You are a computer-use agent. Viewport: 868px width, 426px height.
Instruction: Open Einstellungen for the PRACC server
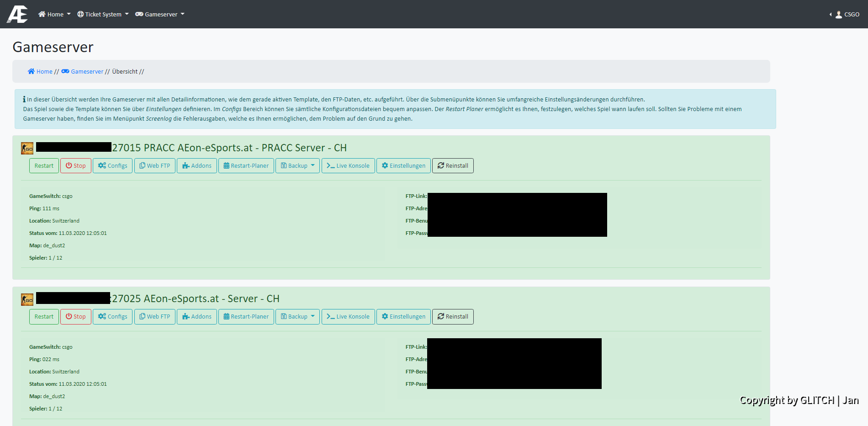(403, 166)
